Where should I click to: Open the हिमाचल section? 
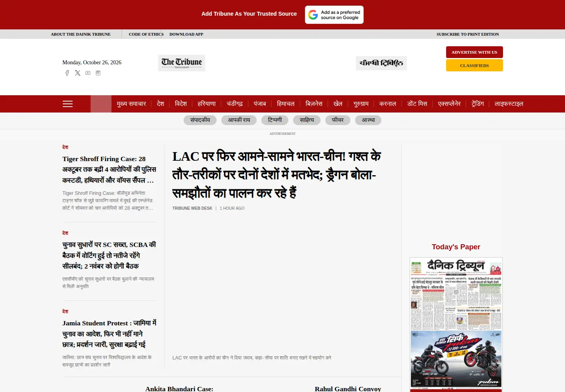[286, 104]
